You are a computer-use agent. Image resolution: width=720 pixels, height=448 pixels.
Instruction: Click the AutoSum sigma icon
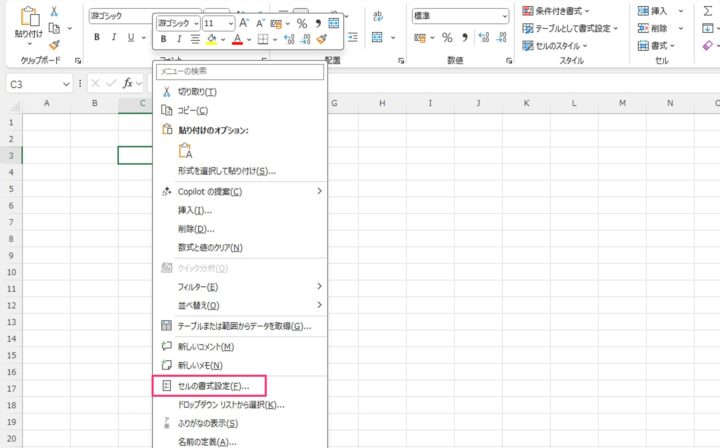[708, 10]
